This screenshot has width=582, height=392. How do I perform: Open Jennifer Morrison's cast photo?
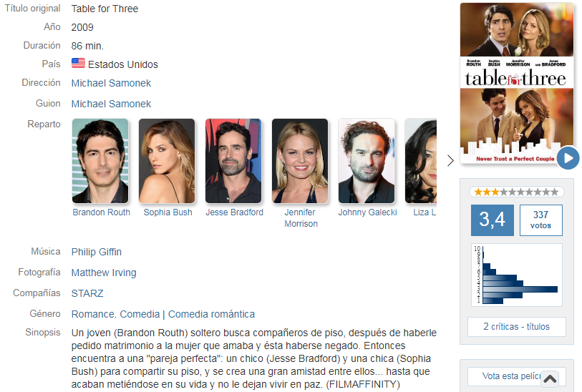coord(300,161)
